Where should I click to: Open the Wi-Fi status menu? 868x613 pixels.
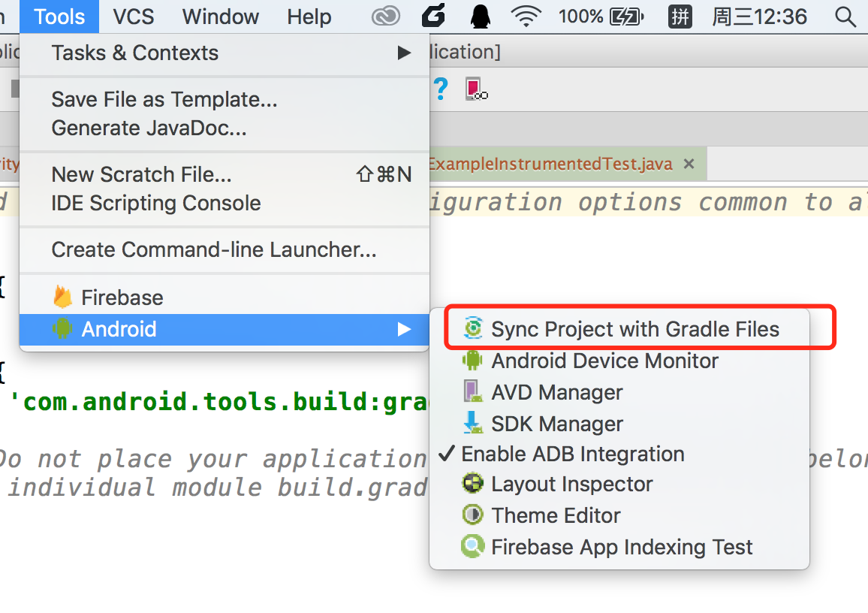coord(526,17)
